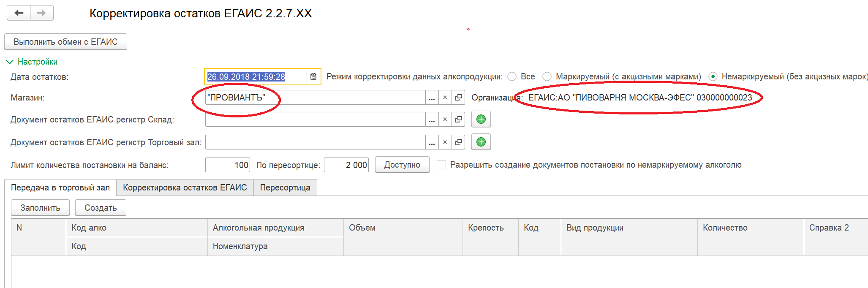The width and height of the screenshot is (868, 288).
Task: Clear the Документ остатков регистр Склад field
Action: 445,120
